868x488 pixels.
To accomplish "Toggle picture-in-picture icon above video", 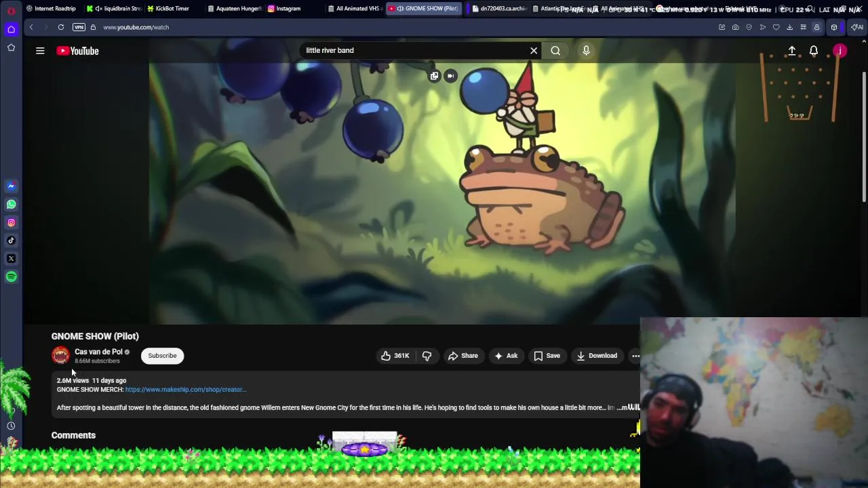I will [x=450, y=76].
